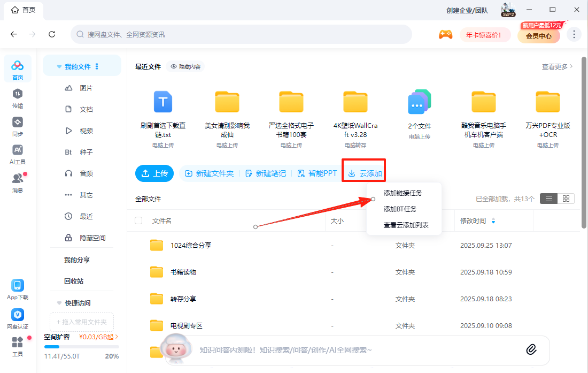
Task: Open the three-dot menu at top right
Action: pos(574,34)
